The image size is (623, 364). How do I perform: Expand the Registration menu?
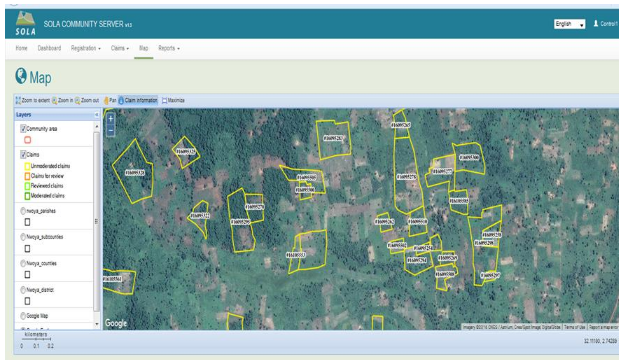(x=86, y=48)
